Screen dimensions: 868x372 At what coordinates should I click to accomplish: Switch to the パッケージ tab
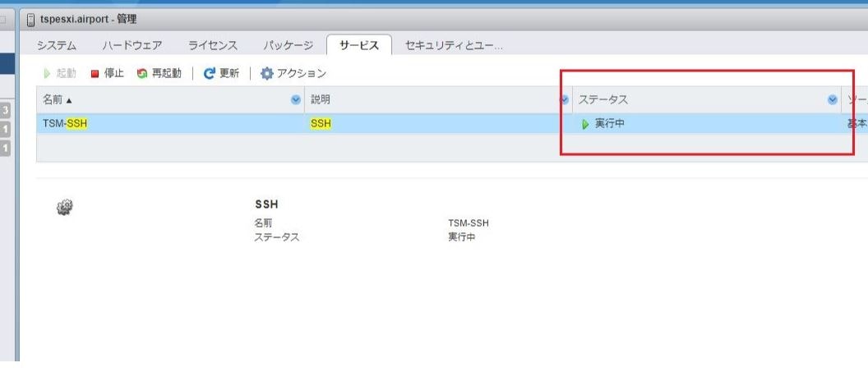pos(288,45)
